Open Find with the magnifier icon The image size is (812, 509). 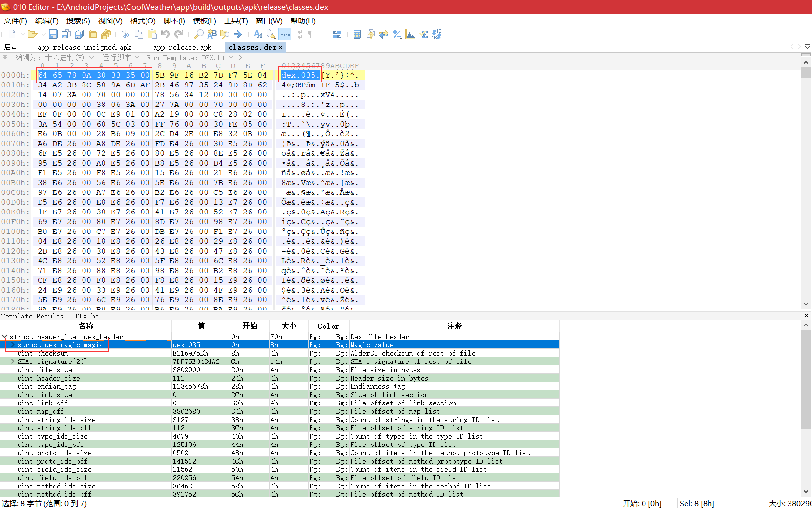[198, 34]
